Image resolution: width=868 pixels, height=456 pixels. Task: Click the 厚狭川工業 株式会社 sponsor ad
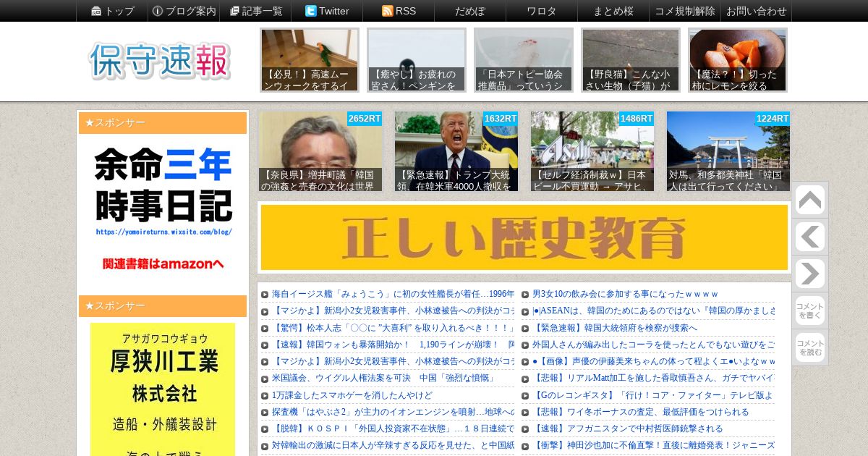point(163,389)
